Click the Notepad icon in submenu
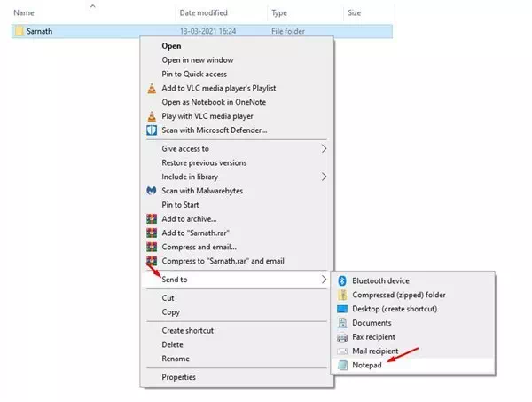Viewport: 532px width, 402px height. click(342, 366)
